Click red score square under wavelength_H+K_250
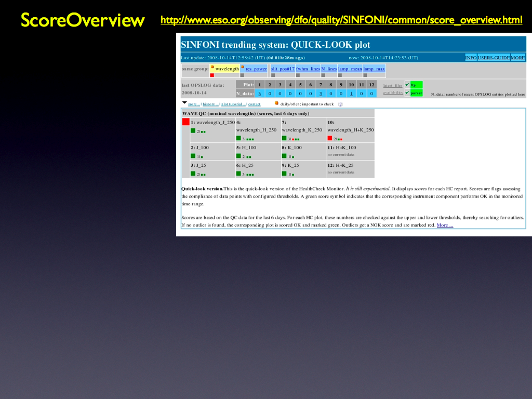 coord(330,138)
